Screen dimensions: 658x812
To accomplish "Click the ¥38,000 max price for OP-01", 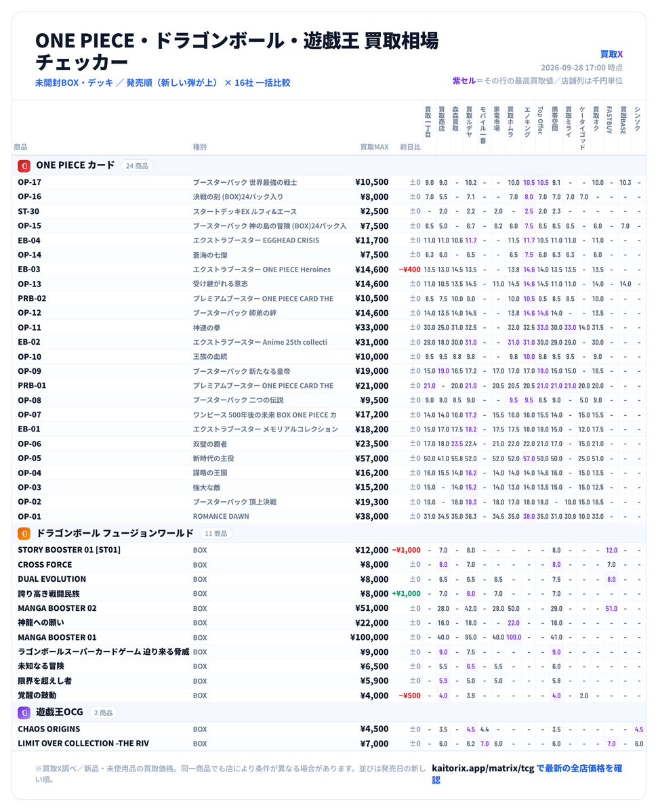I will click(372, 516).
